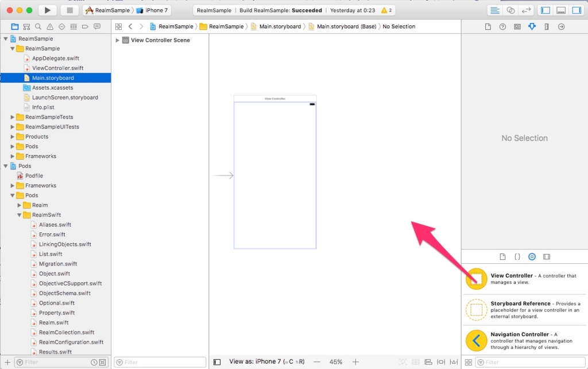Open the Issue navigator

pyautogui.click(x=50, y=26)
